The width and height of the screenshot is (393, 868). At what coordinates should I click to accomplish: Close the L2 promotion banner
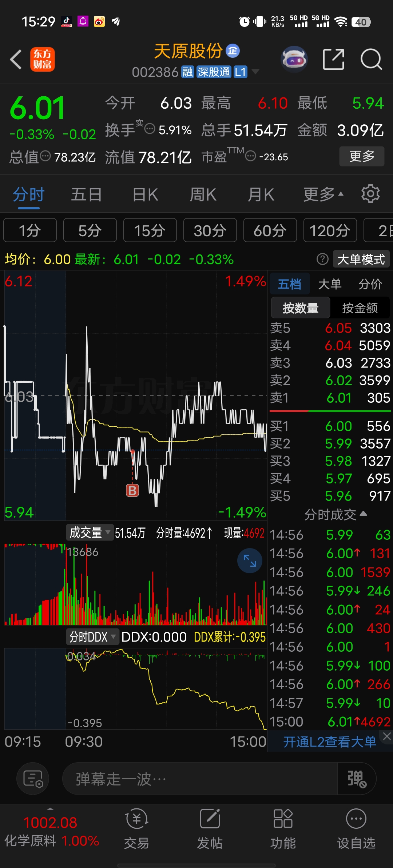386,736
